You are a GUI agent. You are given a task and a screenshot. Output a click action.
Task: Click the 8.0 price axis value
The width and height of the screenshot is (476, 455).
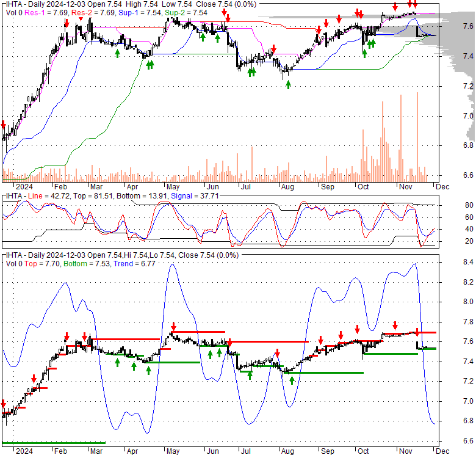point(468,302)
